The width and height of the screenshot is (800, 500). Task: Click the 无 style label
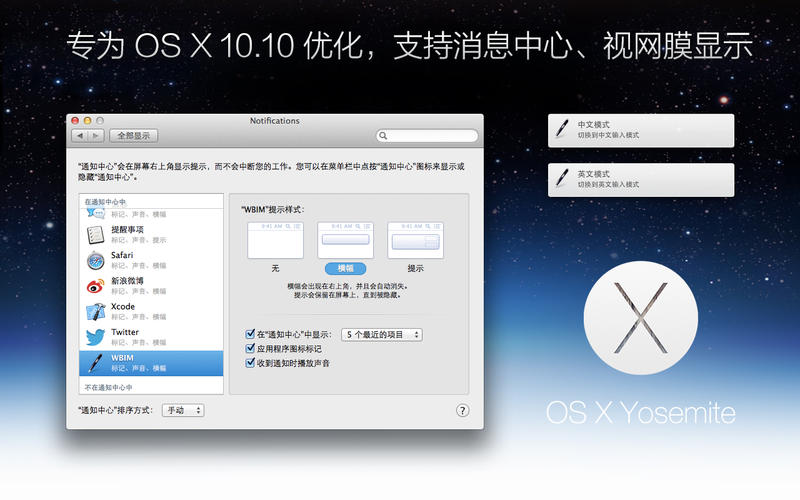(x=276, y=268)
